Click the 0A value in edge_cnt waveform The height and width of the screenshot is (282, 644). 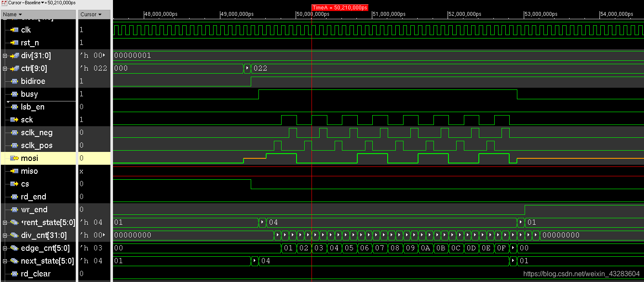pyautogui.click(x=425, y=248)
